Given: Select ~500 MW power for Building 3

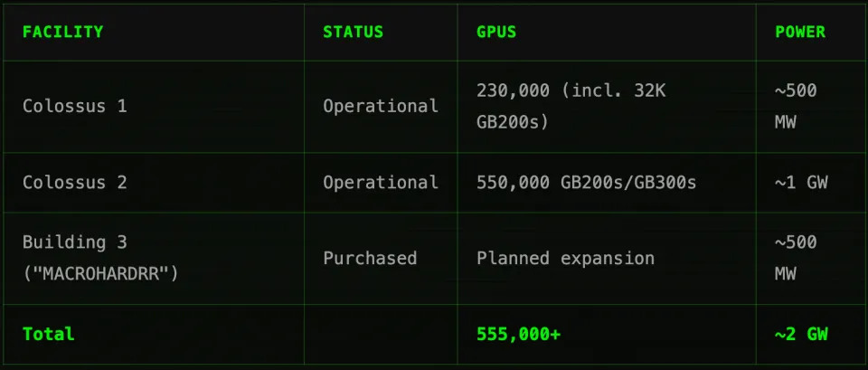Looking at the screenshot, I should pyautogui.click(x=796, y=258).
